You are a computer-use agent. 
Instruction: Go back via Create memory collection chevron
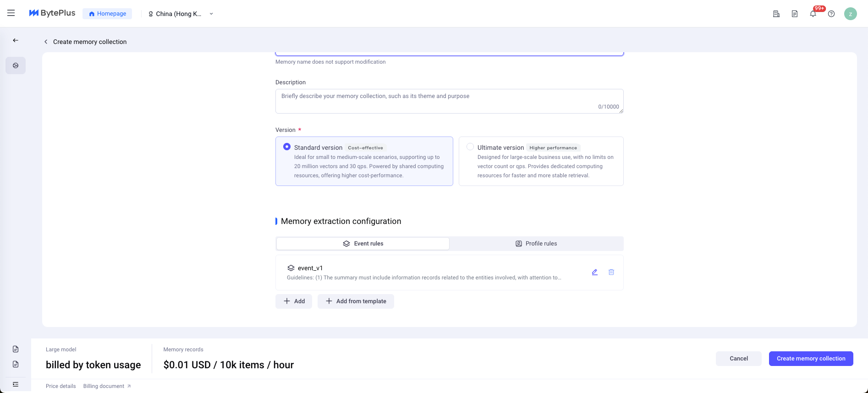click(46, 42)
